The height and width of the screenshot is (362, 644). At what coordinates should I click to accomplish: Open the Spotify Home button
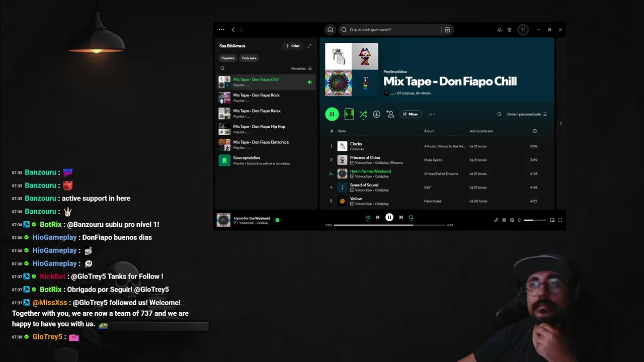tap(330, 30)
